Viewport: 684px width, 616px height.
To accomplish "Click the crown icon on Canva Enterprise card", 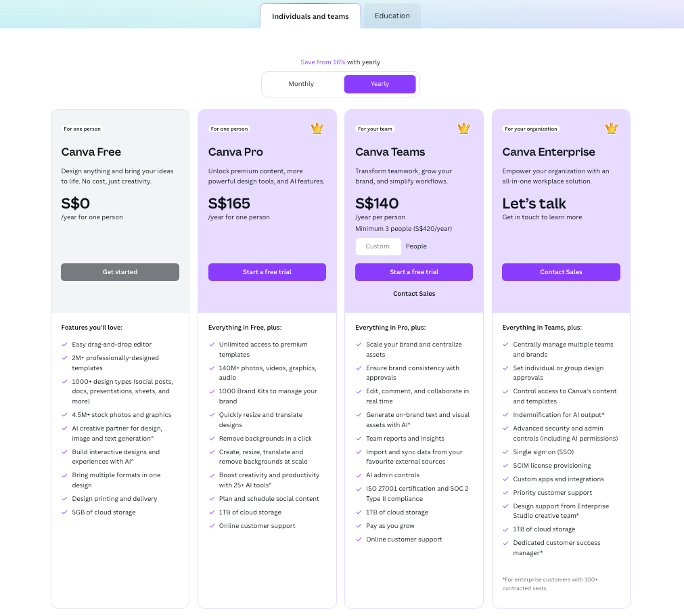I will [x=611, y=129].
